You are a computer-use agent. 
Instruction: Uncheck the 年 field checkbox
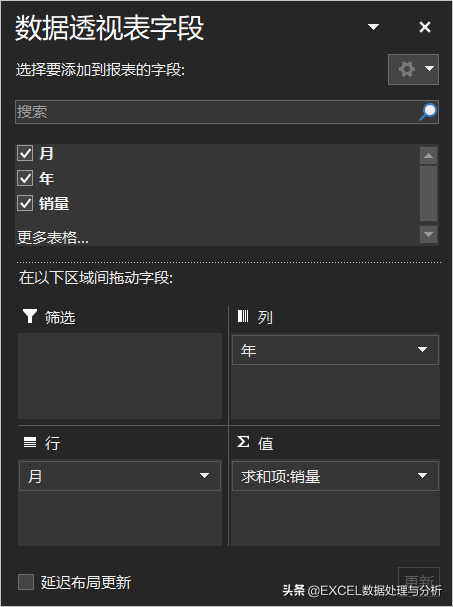pos(25,178)
